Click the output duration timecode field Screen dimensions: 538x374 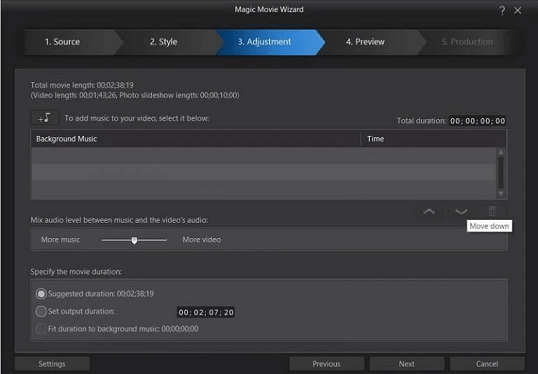206,312
